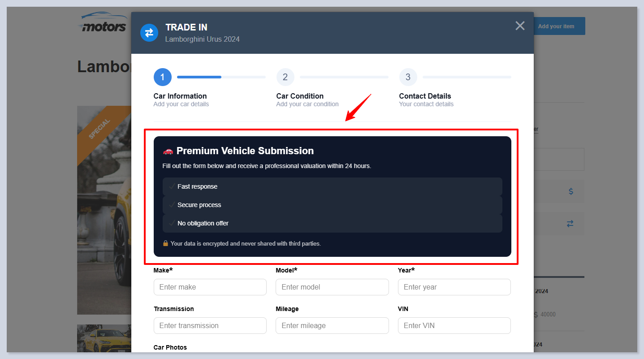Select the Year input box
Viewport: 644px width, 359px height.
coord(454,287)
